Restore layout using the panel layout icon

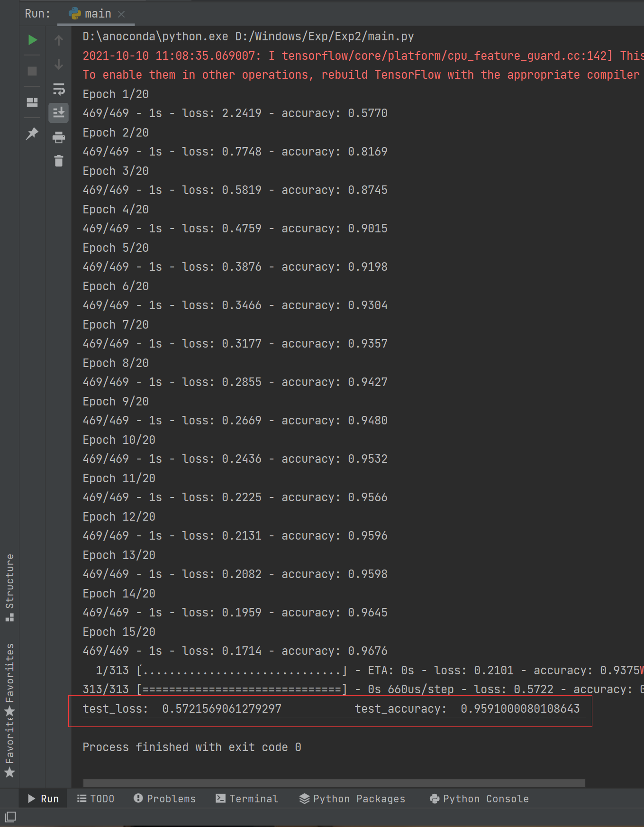coord(32,102)
